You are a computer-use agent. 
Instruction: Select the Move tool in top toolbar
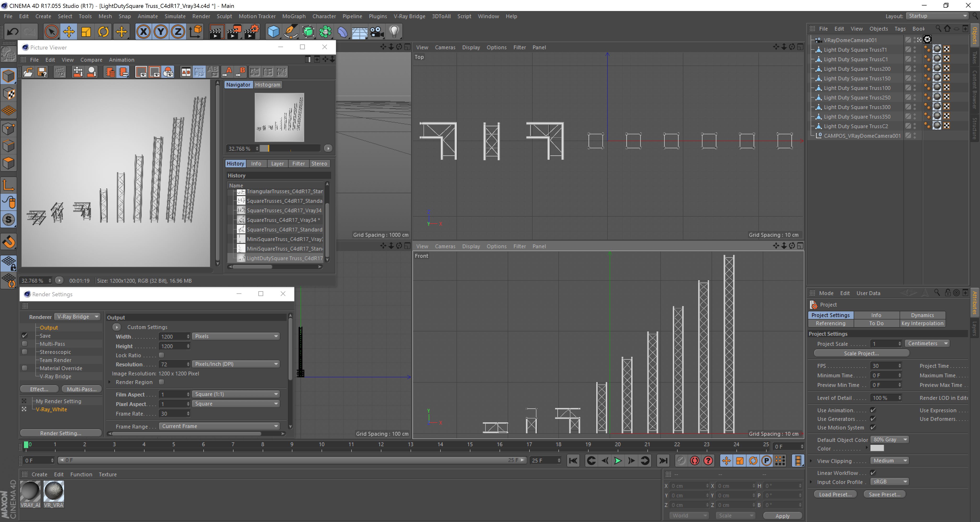[69, 32]
